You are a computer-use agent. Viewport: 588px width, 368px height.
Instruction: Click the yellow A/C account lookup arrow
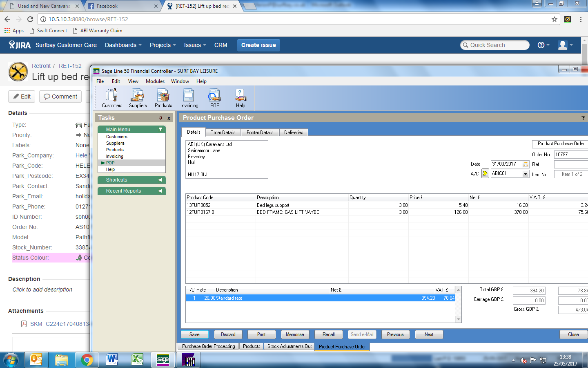[x=485, y=173]
